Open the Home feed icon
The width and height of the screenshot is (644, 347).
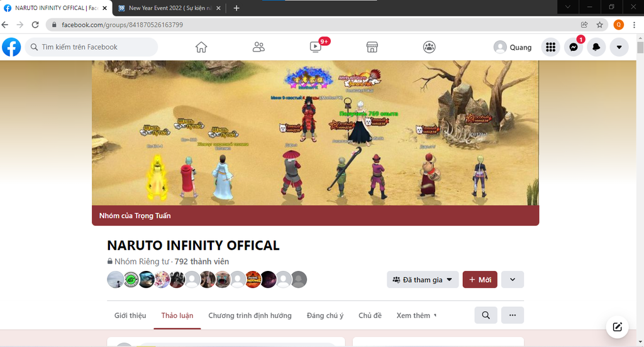(x=201, y=47)
